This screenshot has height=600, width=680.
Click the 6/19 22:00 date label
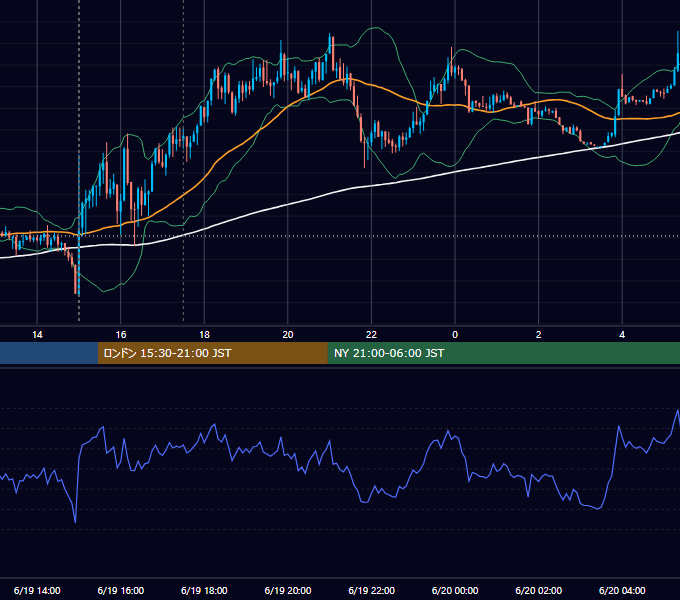[x=372, y=590]
